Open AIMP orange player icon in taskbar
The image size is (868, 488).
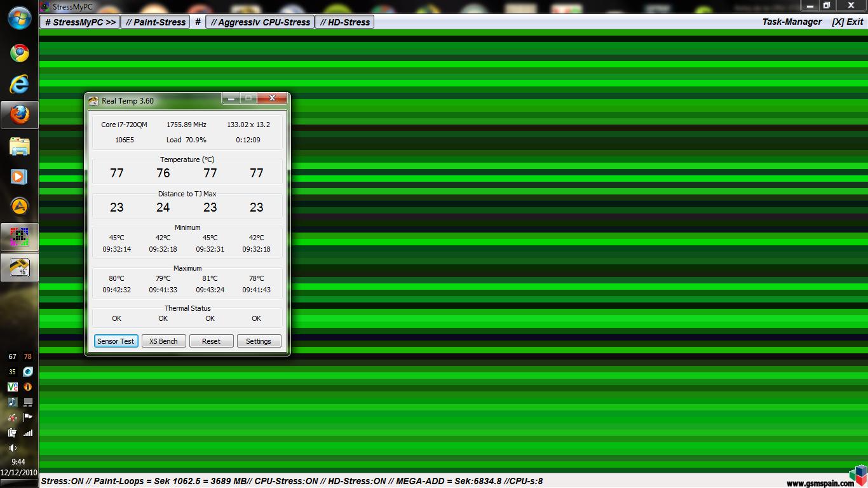[19, 207]
